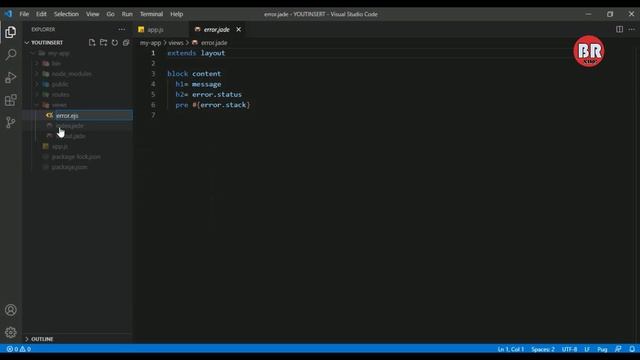Open layout.jade in the Explorer
Screen dimensions: 640x360
pos(71,136)
